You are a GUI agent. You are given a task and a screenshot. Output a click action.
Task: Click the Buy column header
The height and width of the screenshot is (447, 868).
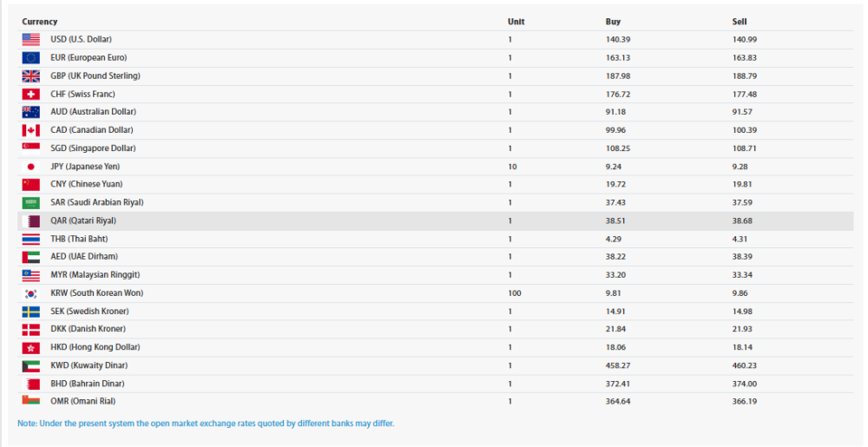[x=613, y=22]
